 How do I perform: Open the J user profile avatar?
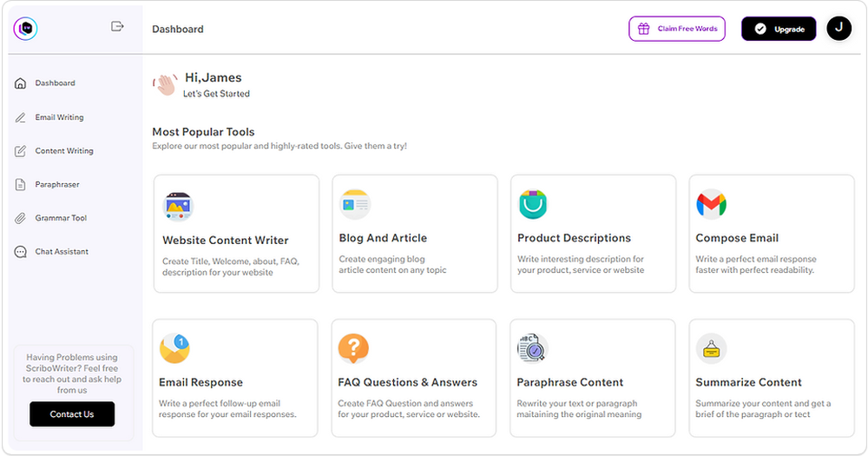838,29
